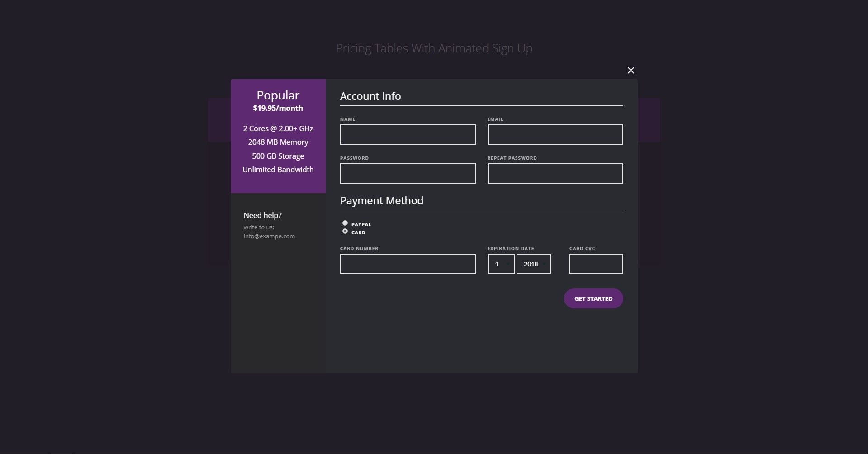Click the info@exampe.com email address
The image size is (868, 454).
click(x=269, y=236)
